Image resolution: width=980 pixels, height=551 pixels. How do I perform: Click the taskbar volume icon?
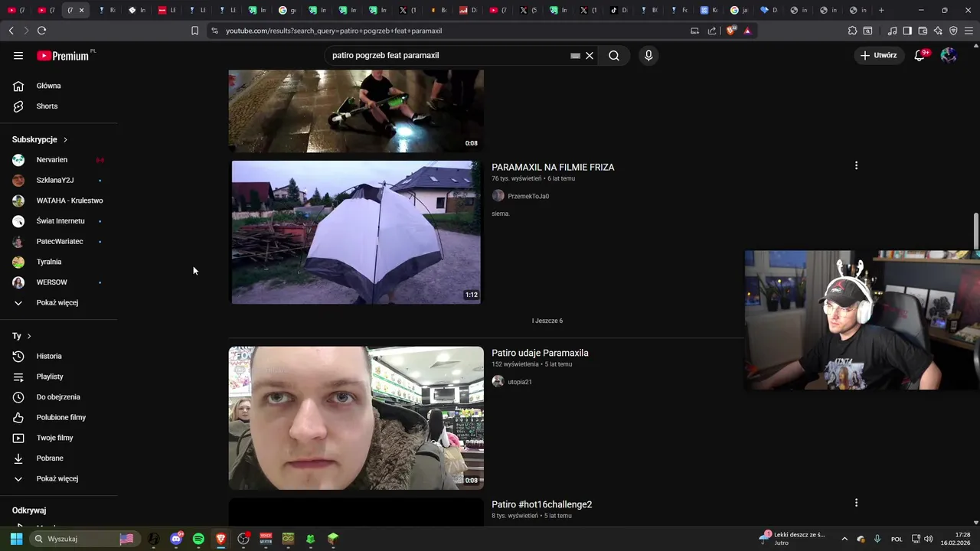pyautogui.click(x=928, y=539)
